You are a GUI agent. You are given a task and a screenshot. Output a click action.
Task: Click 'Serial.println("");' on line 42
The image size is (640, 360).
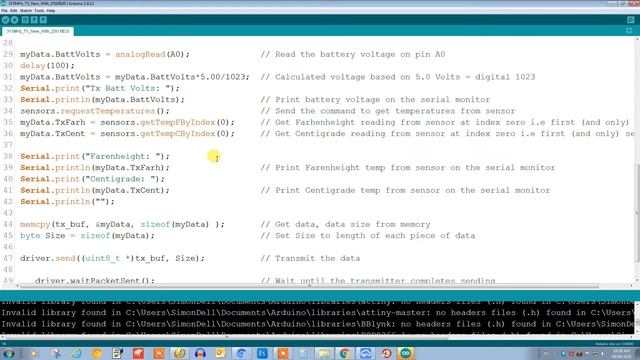click(67, 202)
